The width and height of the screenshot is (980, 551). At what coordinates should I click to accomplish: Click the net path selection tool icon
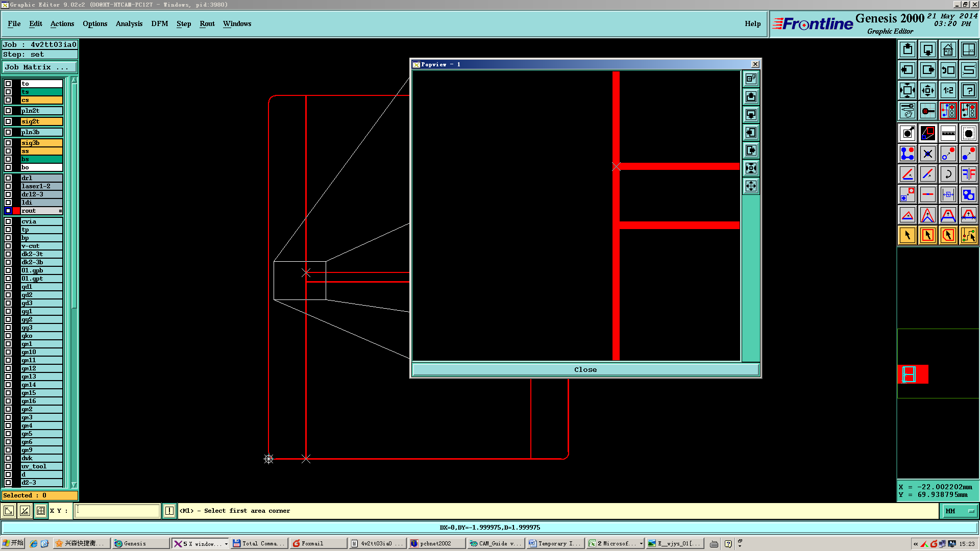tap(968, 235)
